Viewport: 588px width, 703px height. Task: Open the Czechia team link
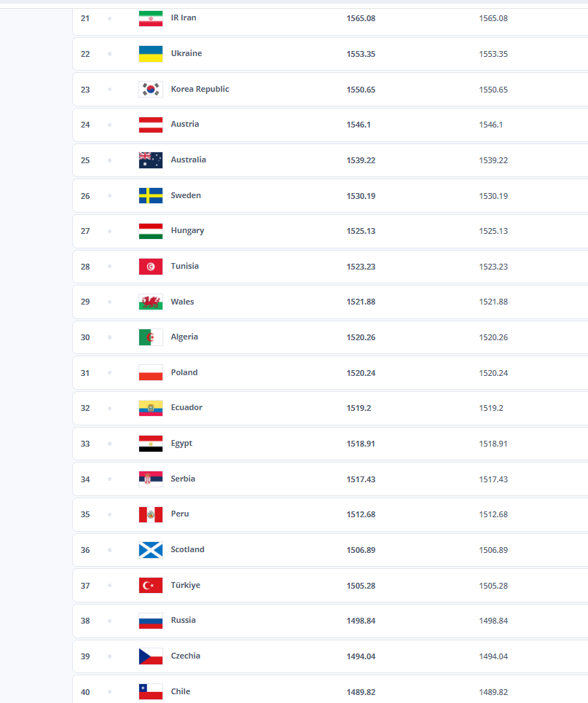(185, 656)
